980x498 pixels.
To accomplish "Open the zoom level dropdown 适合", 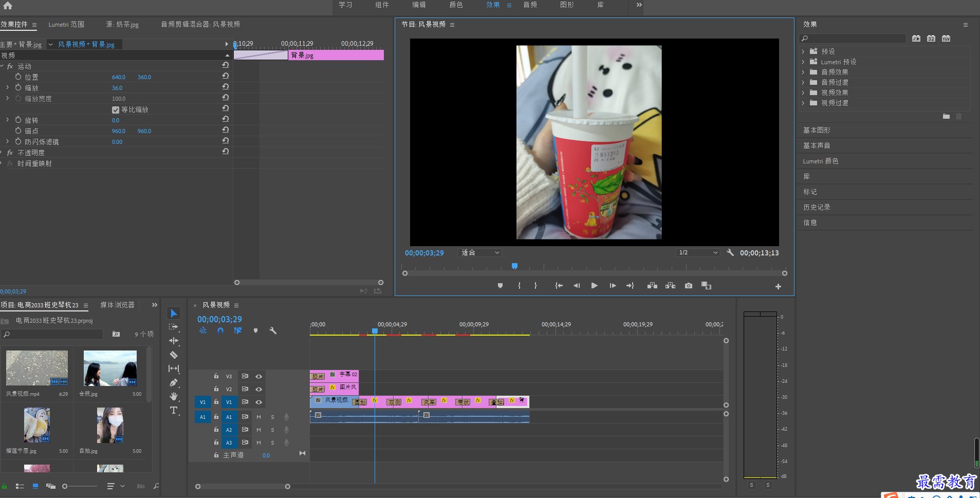I will coord(479,252).
